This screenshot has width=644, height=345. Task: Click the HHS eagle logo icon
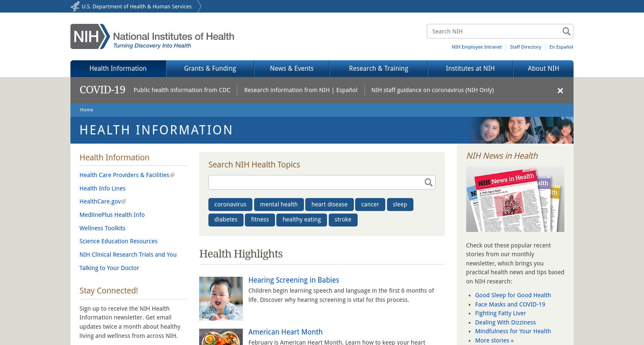75,6
